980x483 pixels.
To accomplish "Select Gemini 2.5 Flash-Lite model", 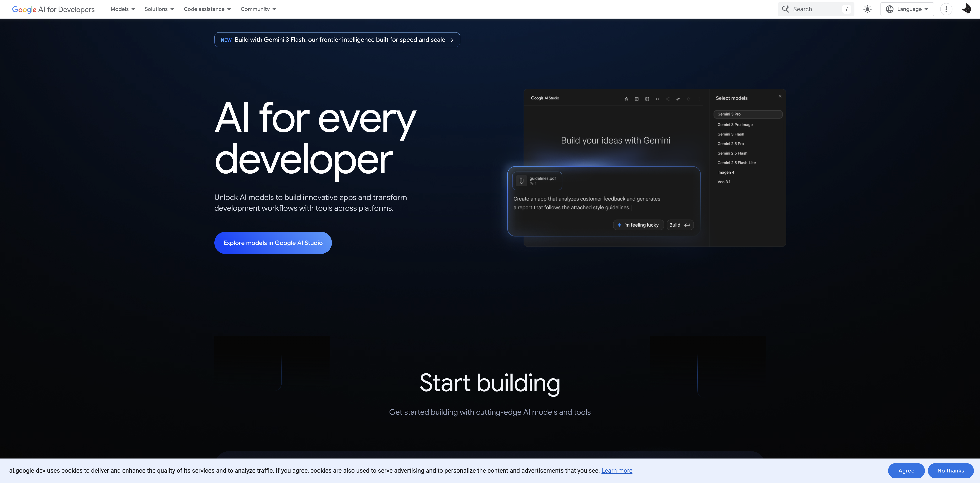I will tap(737, 163).
